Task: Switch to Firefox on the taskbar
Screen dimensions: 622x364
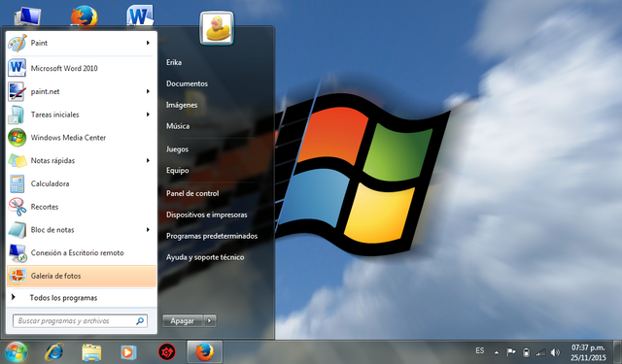Action: [x=204, y=351]
